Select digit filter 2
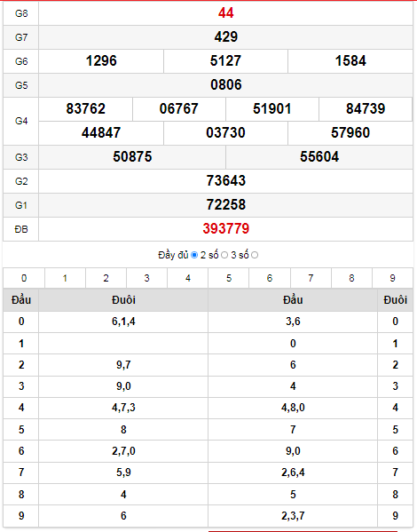Viewport: 417px width, 532px height. (106, 278)
